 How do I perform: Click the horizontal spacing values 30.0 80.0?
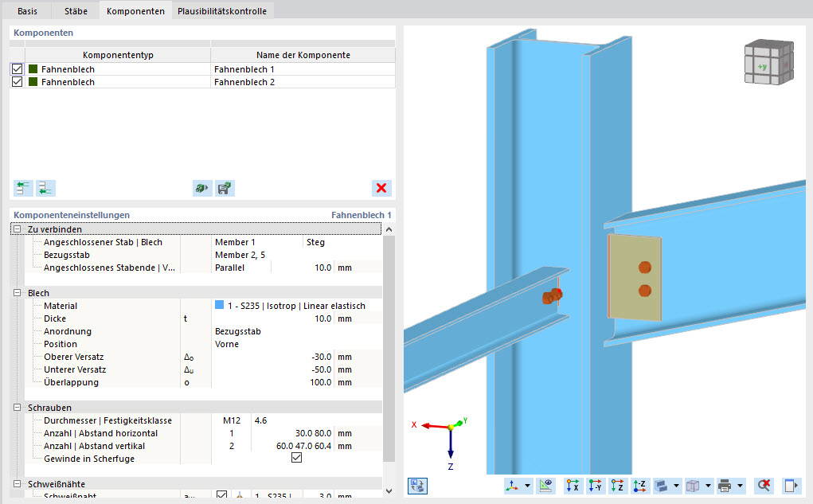[313, 433]
